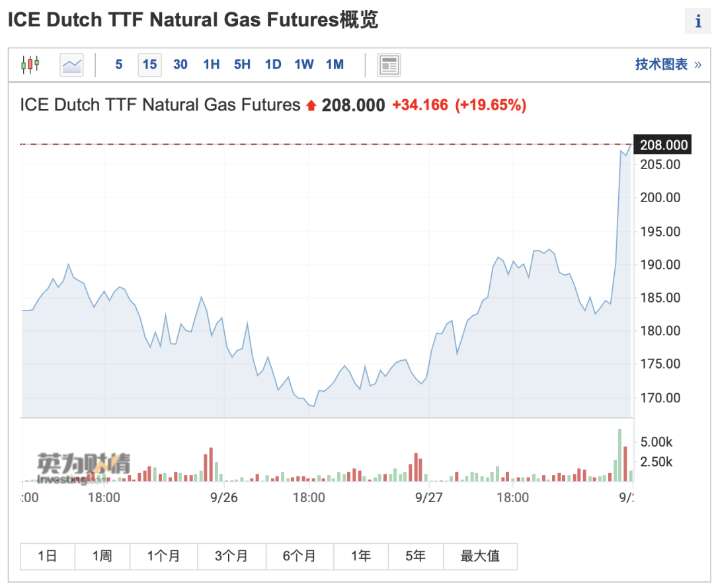Select the area line chart icon
714x588 pixels.
[x=71, y=64]
